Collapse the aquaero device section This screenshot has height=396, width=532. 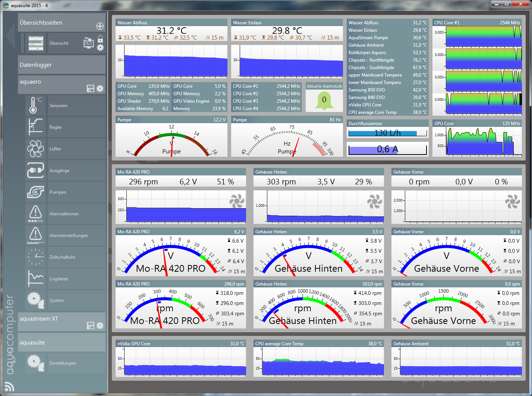pyautogui.click(x=52, y=82)
